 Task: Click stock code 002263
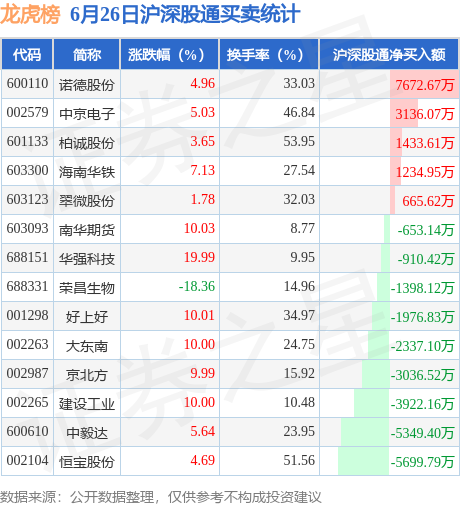[x=27, y=344]
